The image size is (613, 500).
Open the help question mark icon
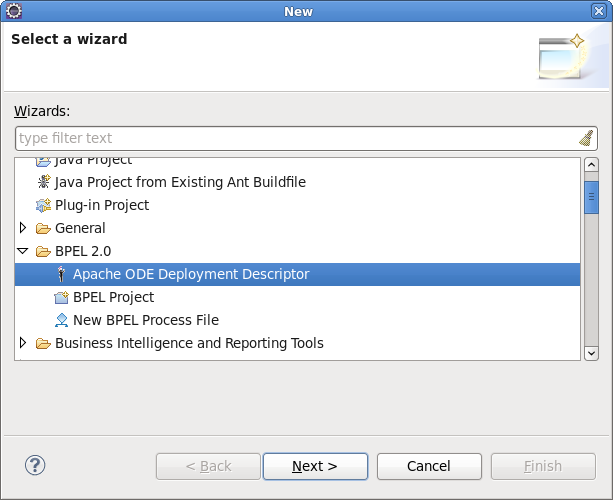35,465
